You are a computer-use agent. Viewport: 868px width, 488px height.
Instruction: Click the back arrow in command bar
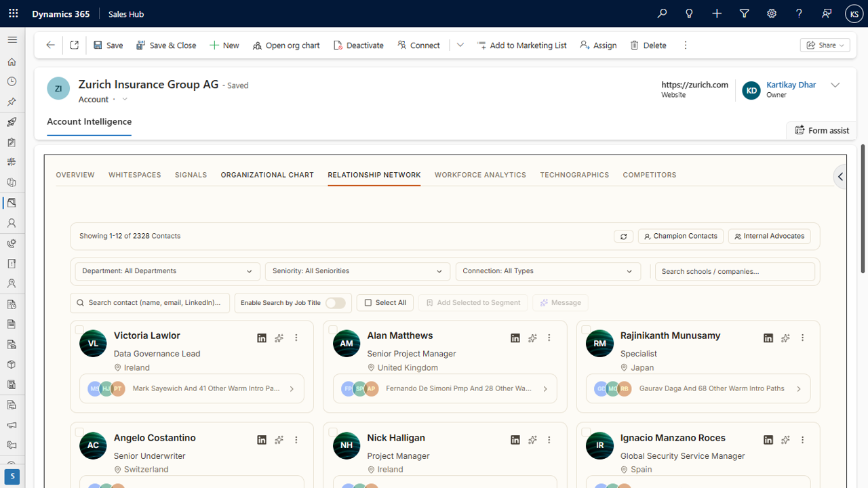pos(50,45)
